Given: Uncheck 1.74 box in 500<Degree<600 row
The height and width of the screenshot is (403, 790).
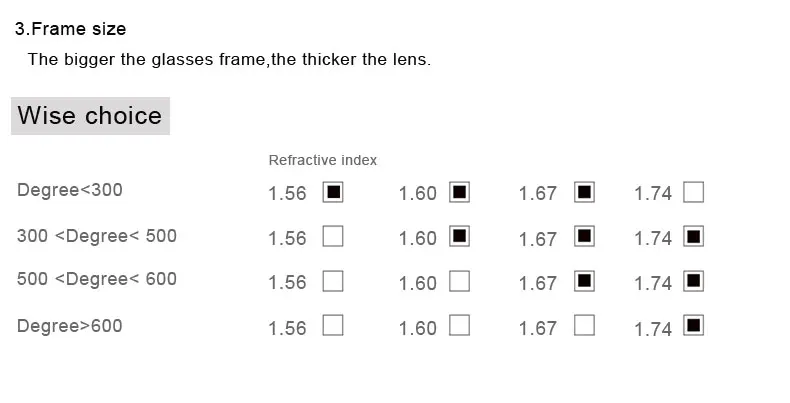Looking at the screenshot, I should (x=694, y=281).
